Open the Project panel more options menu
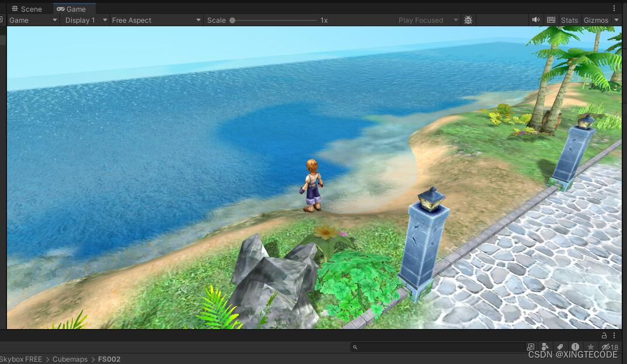627x364 pixels. [x=614, y=335]
